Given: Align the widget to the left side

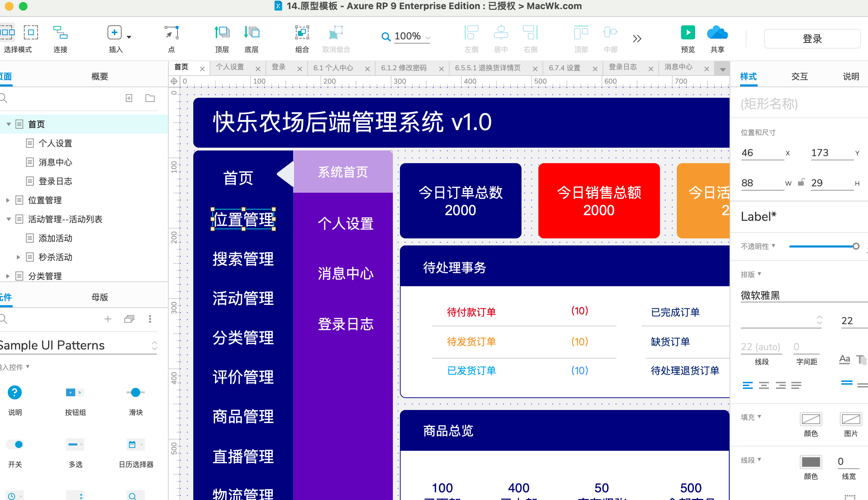Looking at the screenshot, I should point(471,33).
